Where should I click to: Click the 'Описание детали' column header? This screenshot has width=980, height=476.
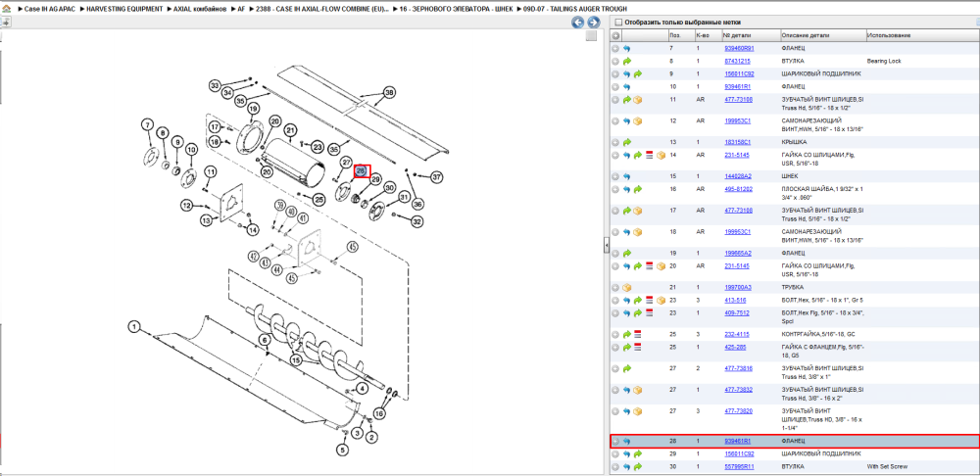[822, 35]
